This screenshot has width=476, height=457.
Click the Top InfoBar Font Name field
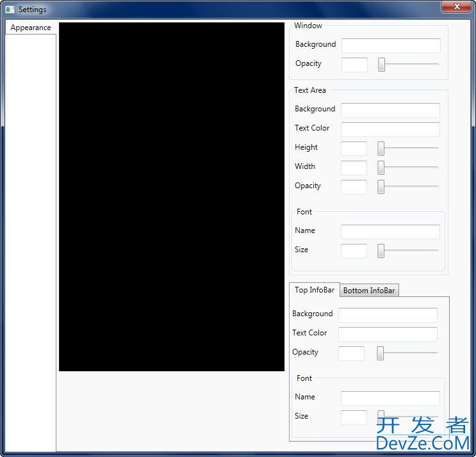point(390,398)
